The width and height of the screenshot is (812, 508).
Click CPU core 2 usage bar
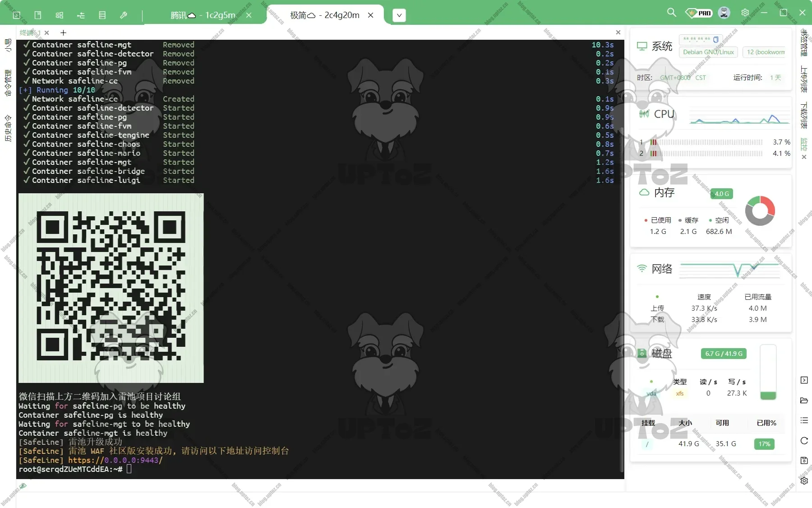[706, 153]
